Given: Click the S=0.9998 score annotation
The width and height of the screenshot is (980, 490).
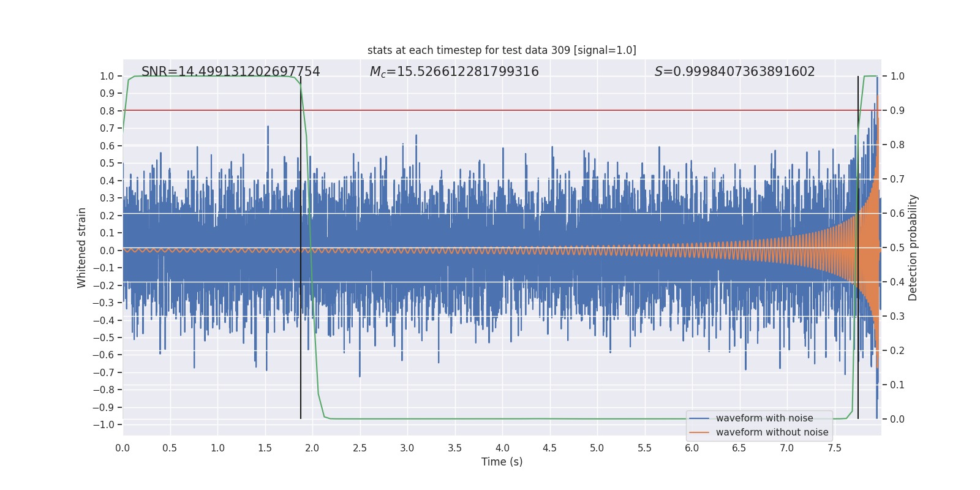Looking at the screenshot, I should pos(734,72).
